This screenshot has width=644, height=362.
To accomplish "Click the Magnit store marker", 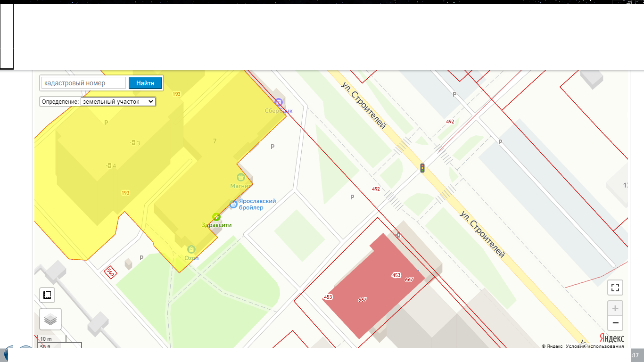I will [241, 177].
